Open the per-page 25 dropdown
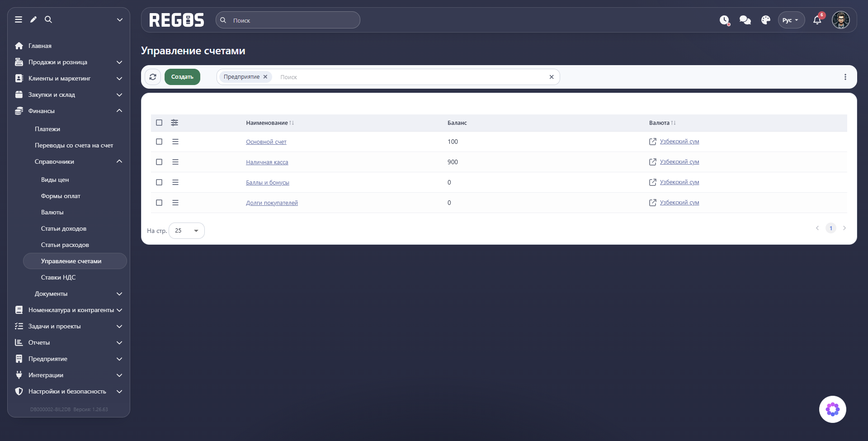Viewport: 868px width, 441px height. point(187,231)
